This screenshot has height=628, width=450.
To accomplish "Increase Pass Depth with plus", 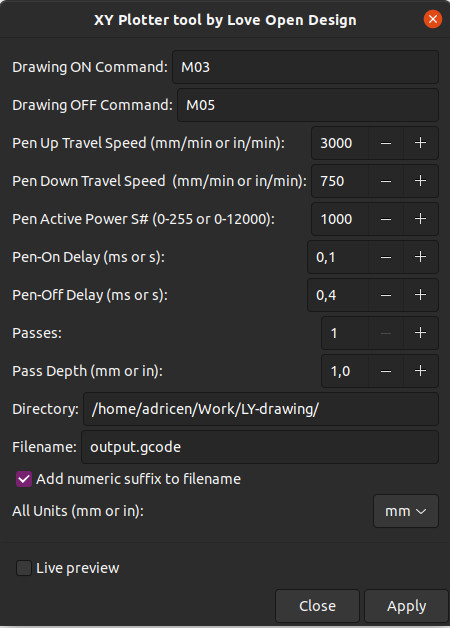I will click(420, 371).
